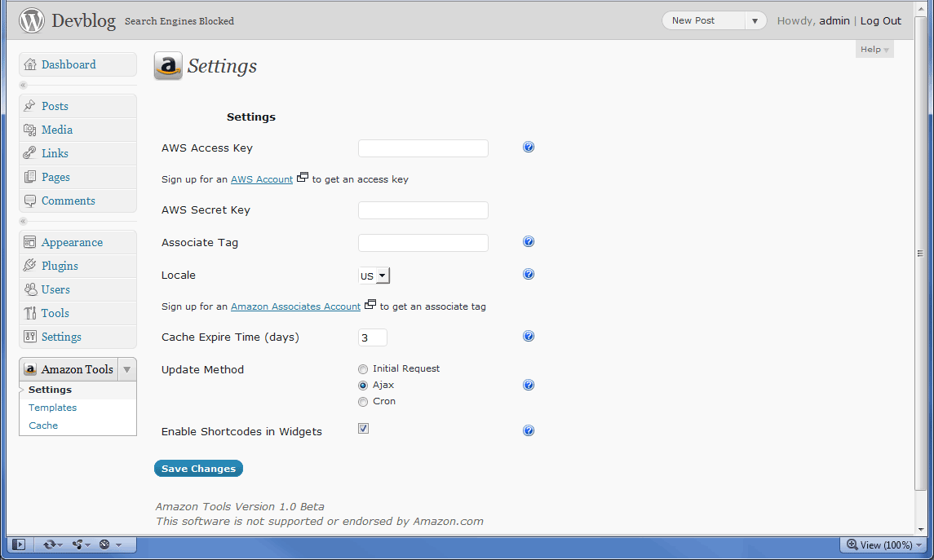Click the Amazon Tools menu icon
This screenshot has height=560, width=934.
pos(30,369)
